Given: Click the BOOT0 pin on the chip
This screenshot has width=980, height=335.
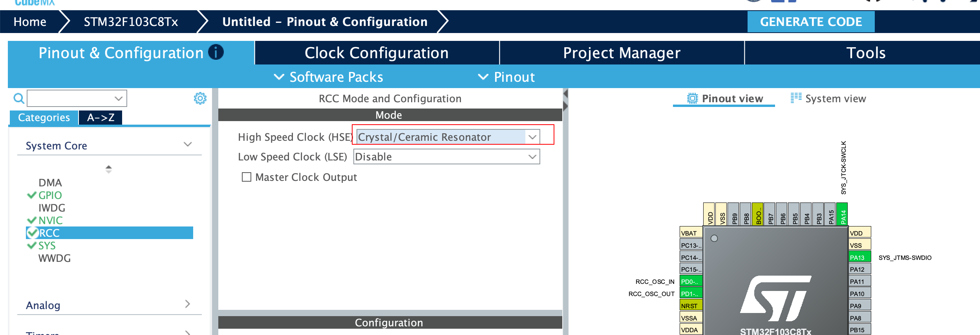Looking at the screenshot, I should click(758, 214).
